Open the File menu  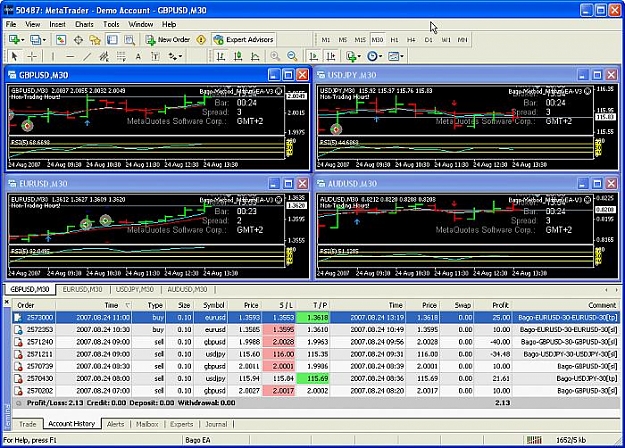click(11, 24)
